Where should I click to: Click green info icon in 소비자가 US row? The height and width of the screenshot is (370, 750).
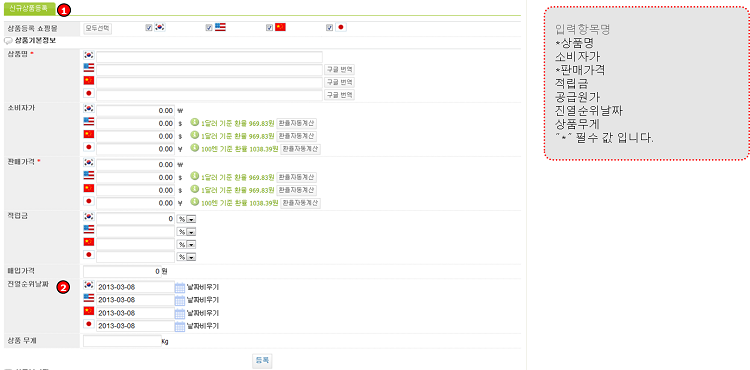194,122
